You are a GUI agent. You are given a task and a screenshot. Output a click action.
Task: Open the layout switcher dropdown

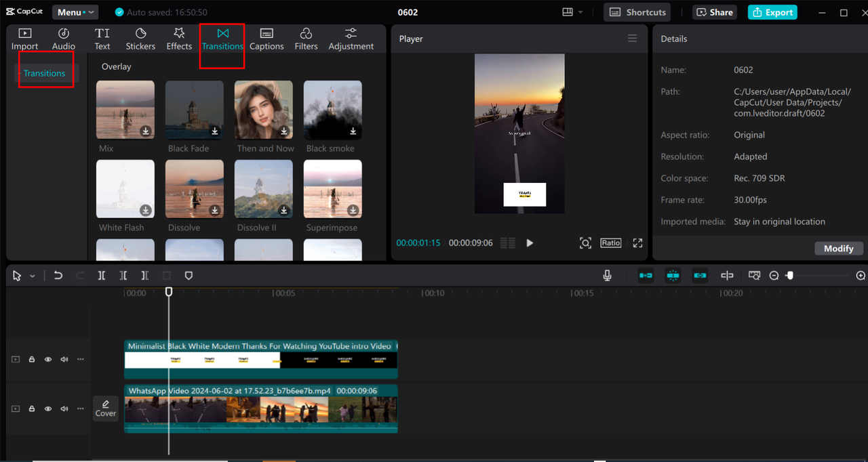coord(572,12)
